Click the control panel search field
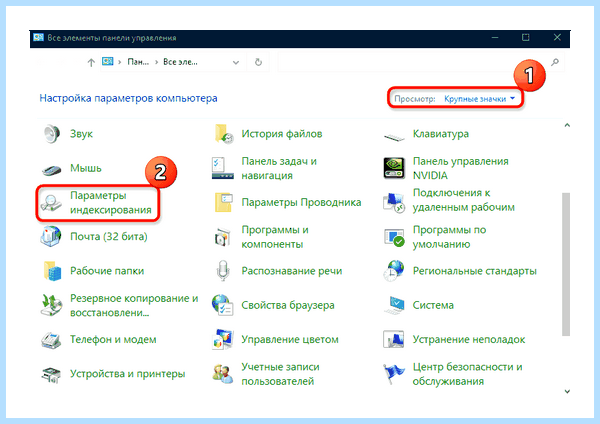 (x=414, y=62)
